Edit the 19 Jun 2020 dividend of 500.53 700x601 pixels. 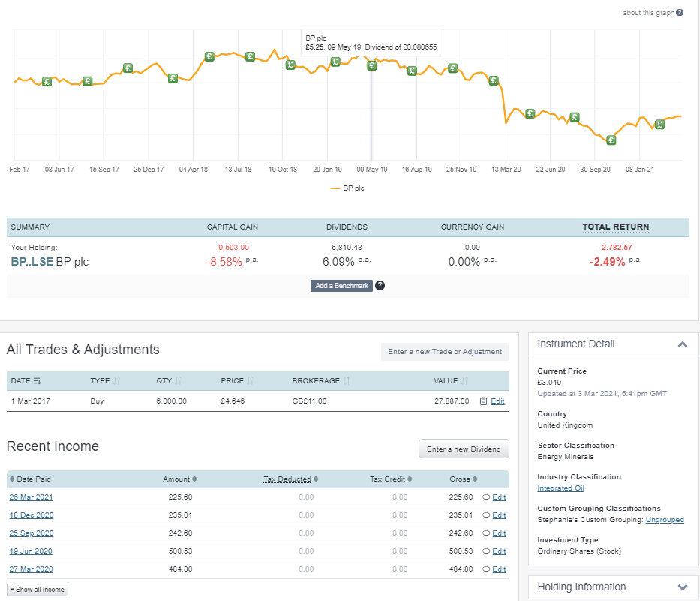tap(499, 551)
